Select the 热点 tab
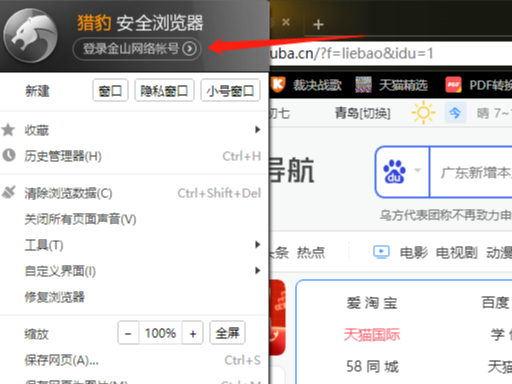 point(311,253)
